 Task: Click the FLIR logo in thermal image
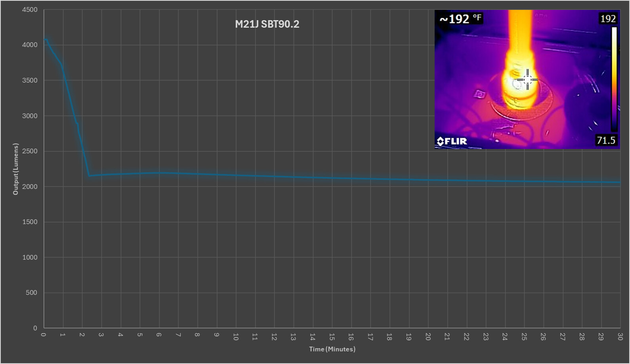[x=452, y=141]
